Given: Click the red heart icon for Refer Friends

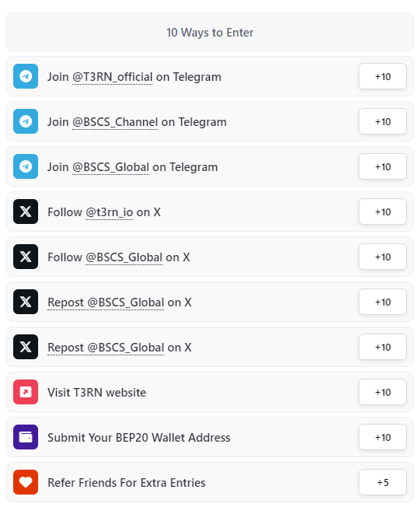Looking at the screenshot, I should click(26, 482).
